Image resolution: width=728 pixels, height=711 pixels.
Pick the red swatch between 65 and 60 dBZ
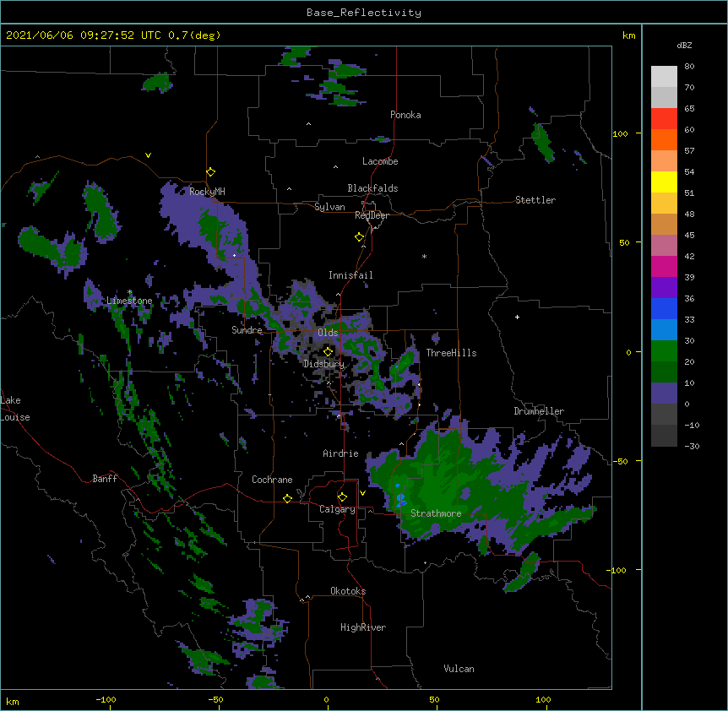(x=664, y=119)
